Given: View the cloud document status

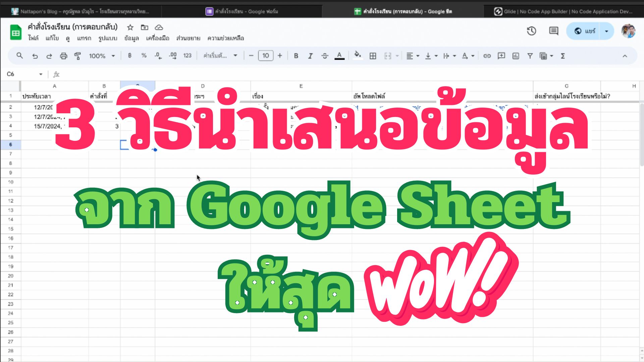Looking at the screenshot, I should (x=159, y=27).
